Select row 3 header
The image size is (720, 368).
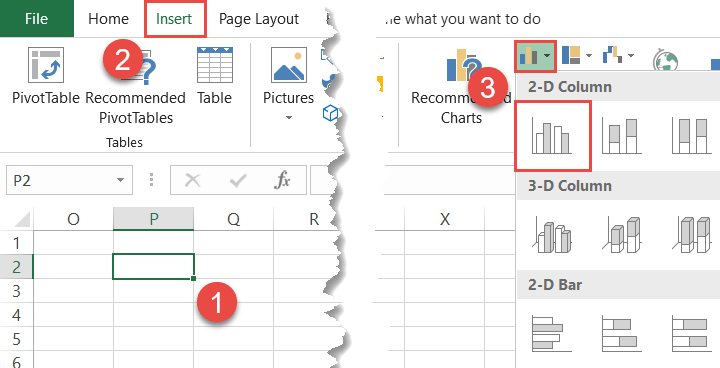click(x=17, y=290)
